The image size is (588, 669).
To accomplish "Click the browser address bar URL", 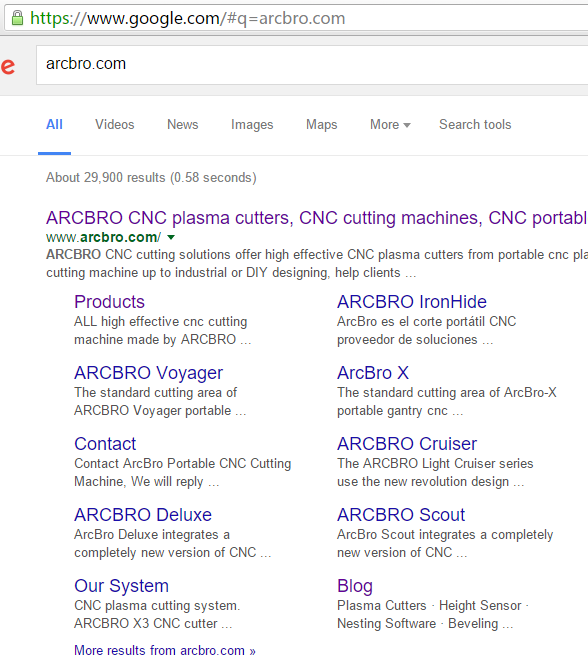I will 187,18.
